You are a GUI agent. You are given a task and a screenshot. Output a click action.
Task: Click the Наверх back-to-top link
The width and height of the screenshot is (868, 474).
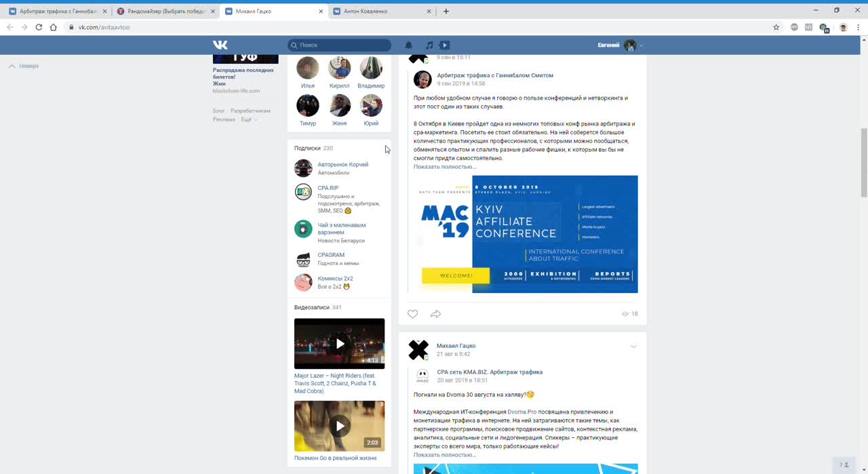pos(24,66)
